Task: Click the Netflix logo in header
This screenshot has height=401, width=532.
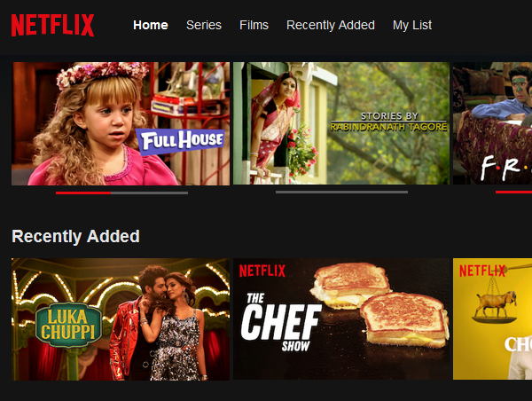Action: click(52, 25)
